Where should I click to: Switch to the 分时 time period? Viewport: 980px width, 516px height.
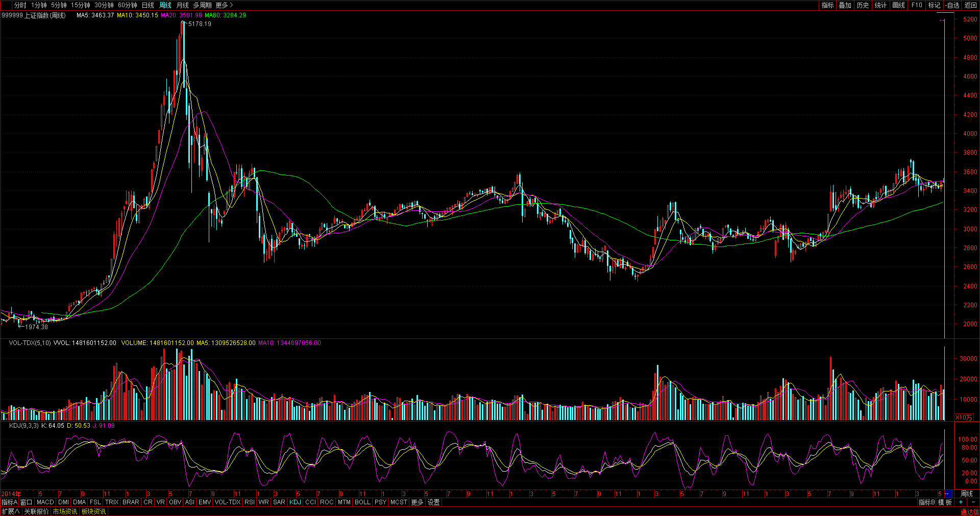(x=20, y=5)
